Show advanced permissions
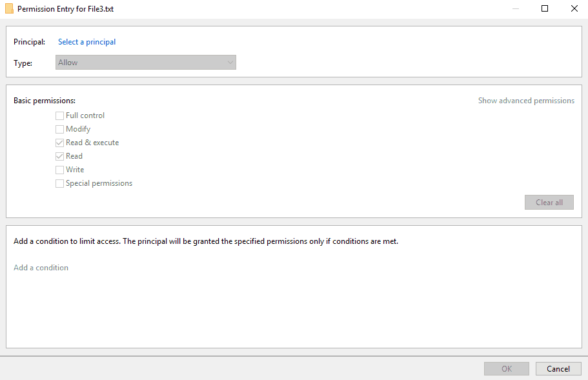This screenshot has width=588, height=380. (526, 101)
